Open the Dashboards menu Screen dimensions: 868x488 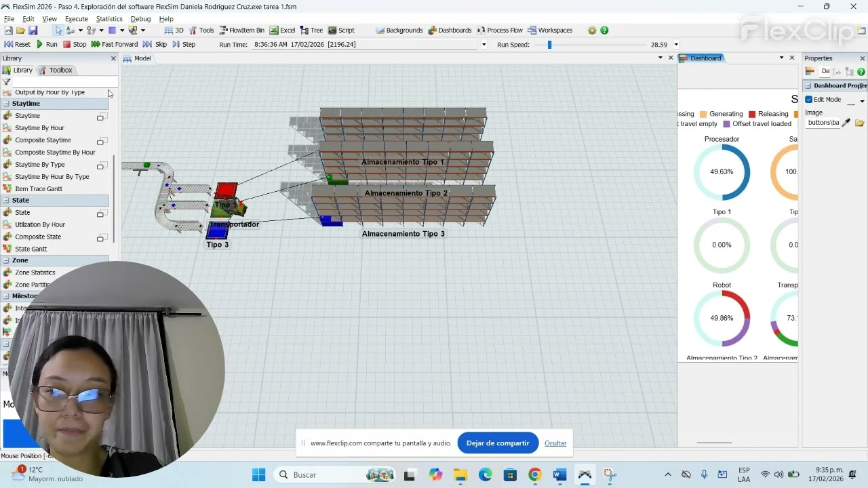click(x=450, y=30)
